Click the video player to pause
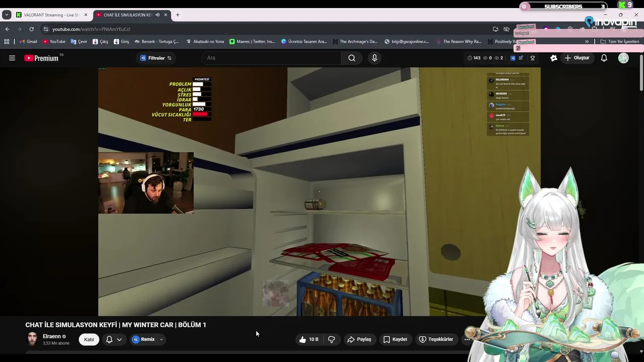The image size is (644, 362). click(x=319, y=192)
